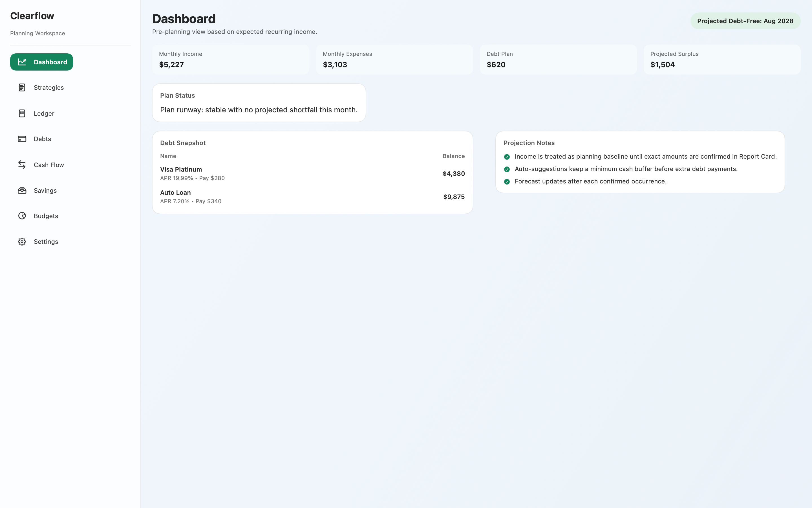Click the Pre-planning view subtitle
812x508 pixels.
pyautogui.click(x=235, y=32)
